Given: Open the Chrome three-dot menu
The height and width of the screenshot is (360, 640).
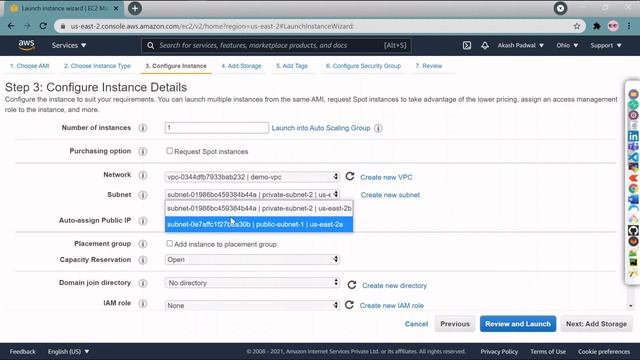Looking at the screenshot, I should (629, 26).
